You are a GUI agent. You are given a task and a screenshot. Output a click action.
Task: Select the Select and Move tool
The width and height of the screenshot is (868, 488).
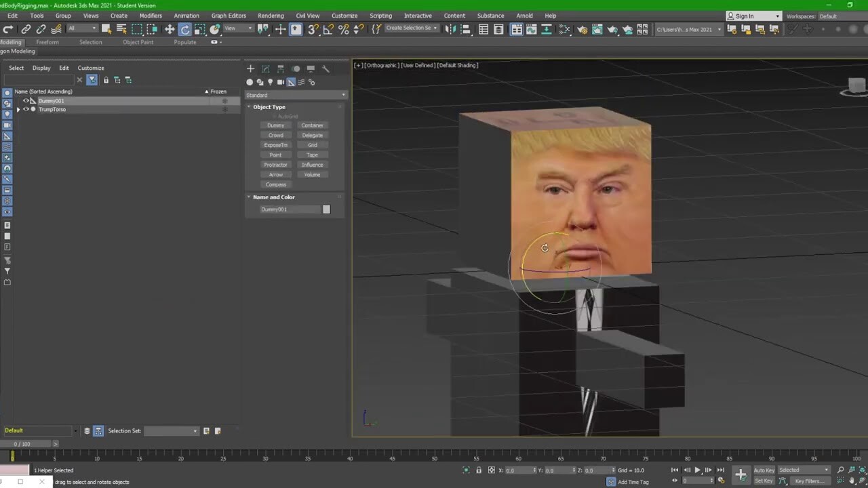click(x=170, y=30)
